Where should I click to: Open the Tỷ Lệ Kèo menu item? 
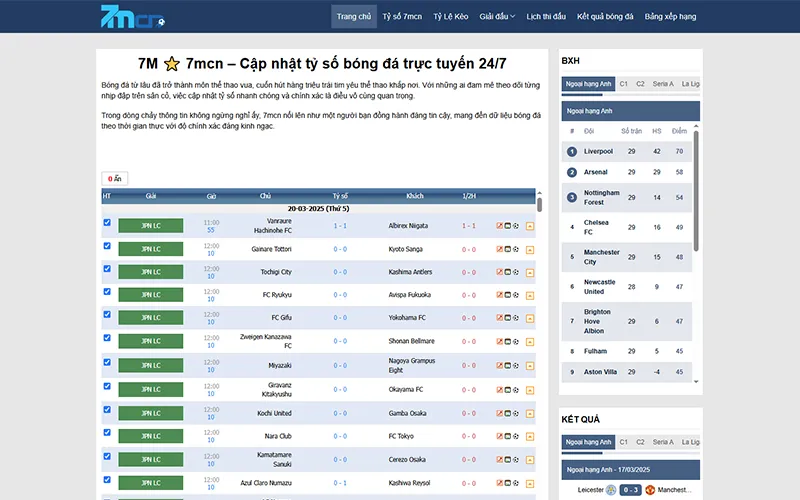451,17
